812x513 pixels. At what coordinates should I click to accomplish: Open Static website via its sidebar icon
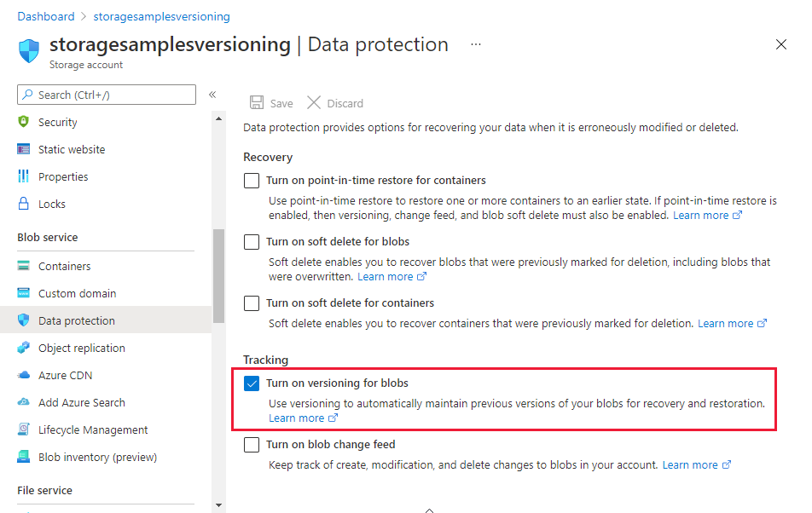23,149
